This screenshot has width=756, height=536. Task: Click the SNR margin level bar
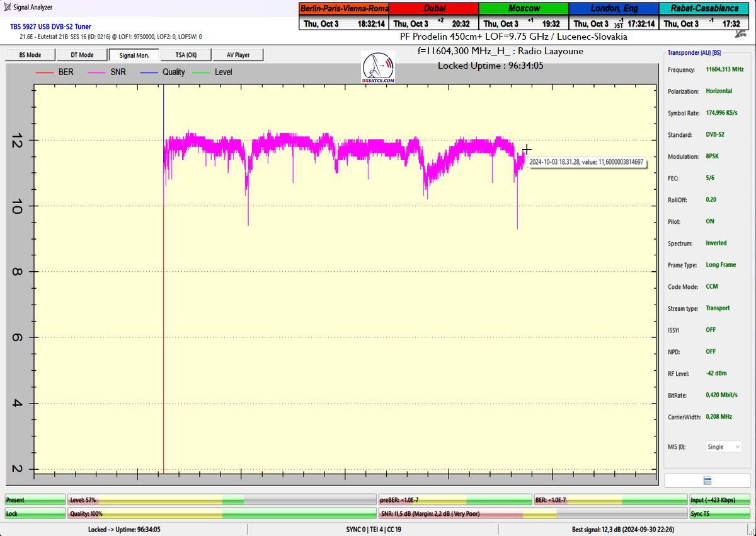tap(532, 514)
